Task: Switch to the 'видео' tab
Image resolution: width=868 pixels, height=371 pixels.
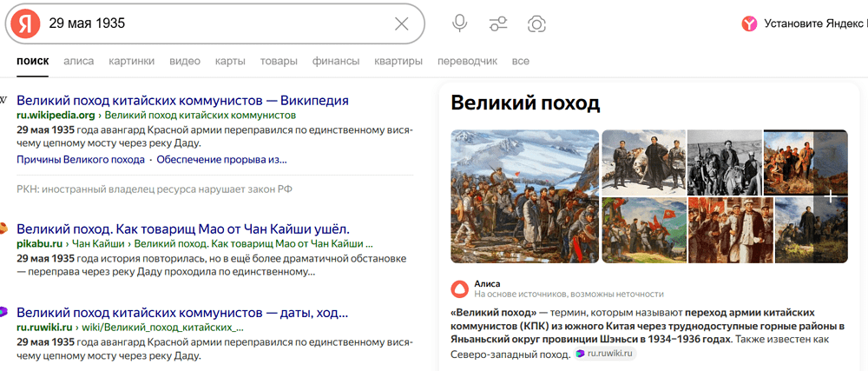Action: pyautogui.click(x=185, y=61)
